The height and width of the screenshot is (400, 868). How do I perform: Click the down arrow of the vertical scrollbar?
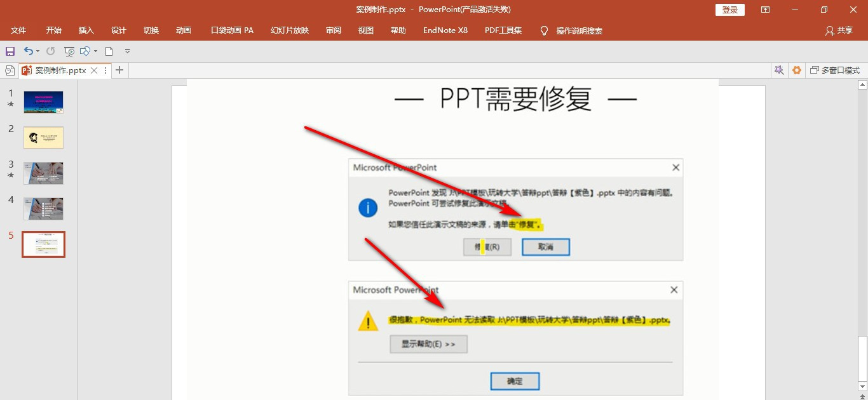tap(863, 385)
